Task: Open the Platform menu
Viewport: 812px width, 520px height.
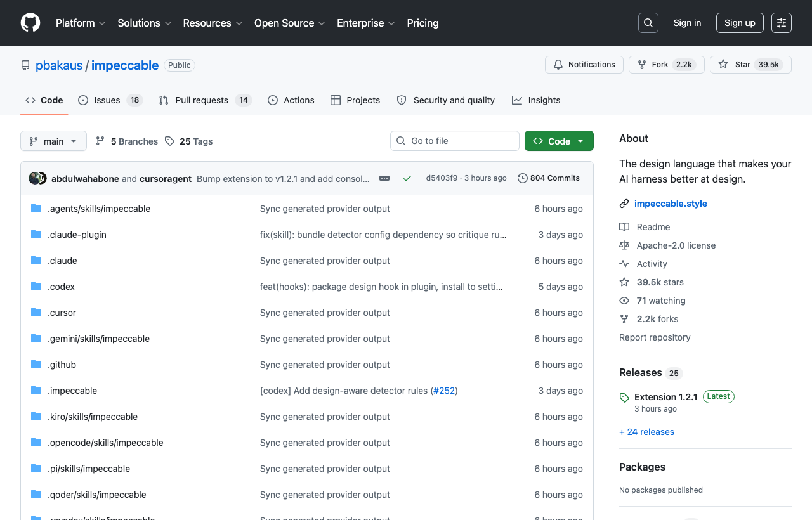Action: (81, 23)
